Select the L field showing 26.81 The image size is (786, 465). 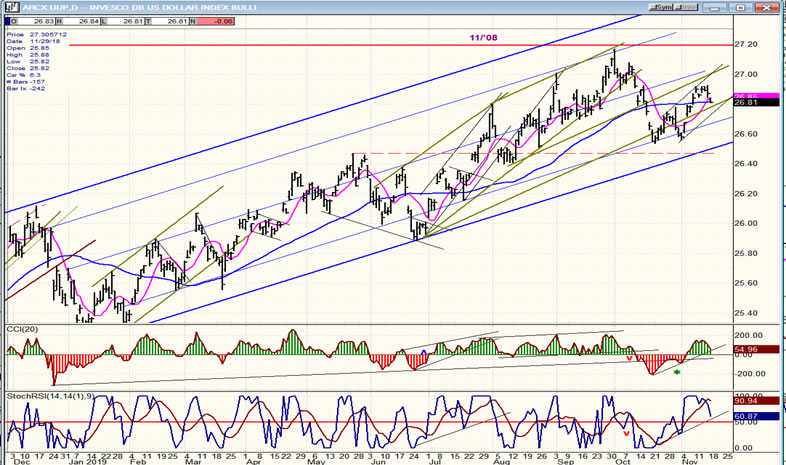point(123,21)
